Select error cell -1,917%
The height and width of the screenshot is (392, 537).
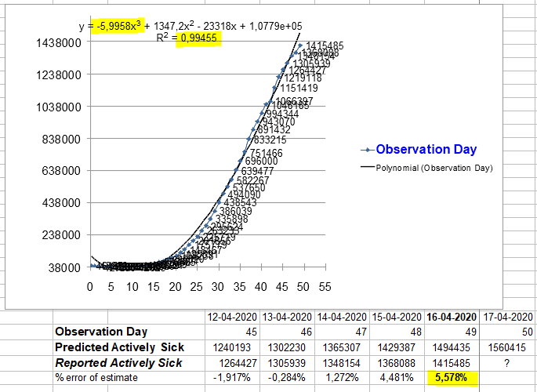pyautogui.click(x=232, y=378)
